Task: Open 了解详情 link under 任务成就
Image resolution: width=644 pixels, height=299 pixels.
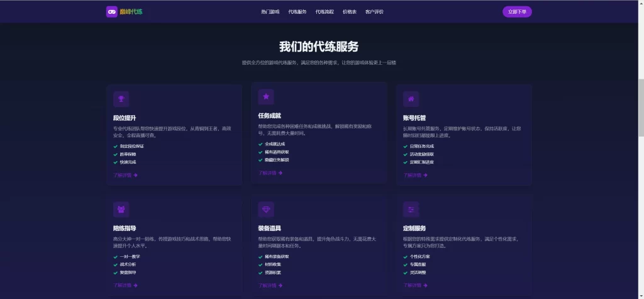Action: 270,172
